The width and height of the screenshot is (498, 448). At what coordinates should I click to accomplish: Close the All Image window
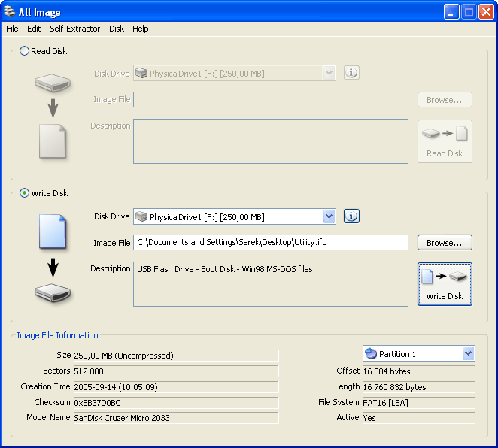[x=486, y=12]
